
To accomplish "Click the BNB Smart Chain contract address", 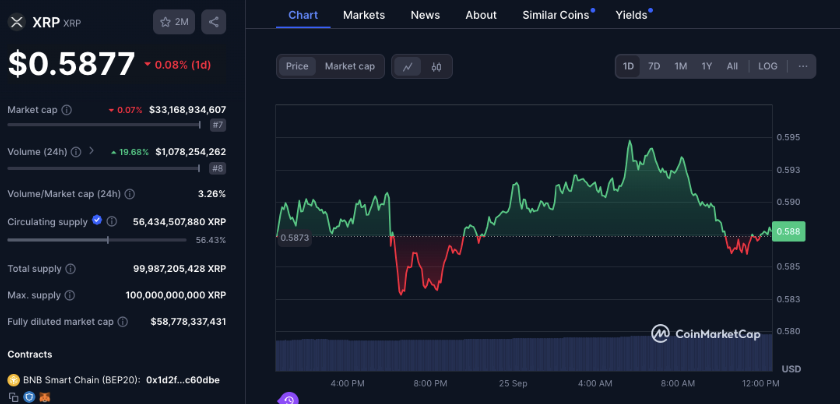I will pyautogui.click(x=184, y=380).
